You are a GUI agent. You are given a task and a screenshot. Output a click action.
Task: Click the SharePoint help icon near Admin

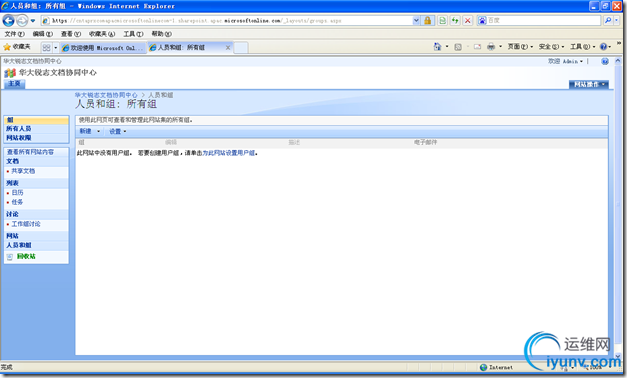(605, 61)
